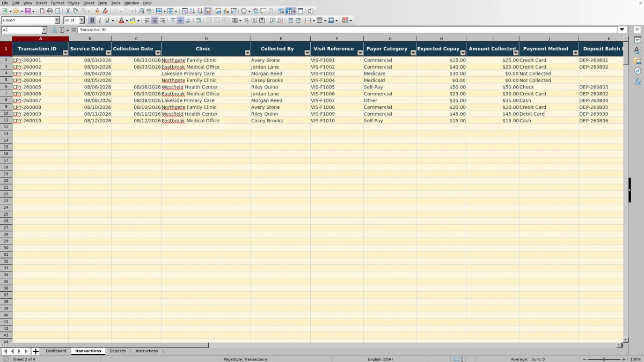644x362 pixels.
Task: Toggle Freeze Rows and Columns button
Action: pyautogui.click(x=289, y=11)
